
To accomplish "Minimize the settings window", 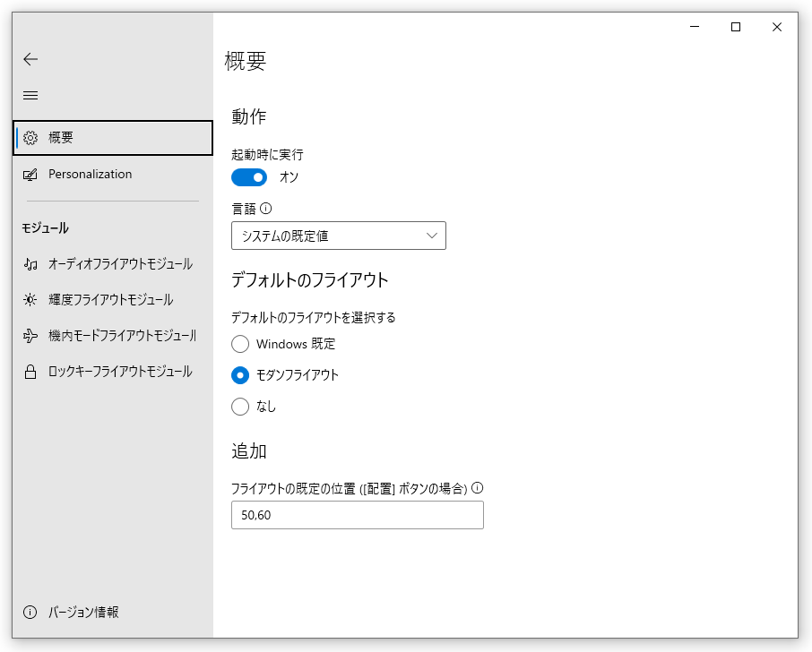I will 695,26.
